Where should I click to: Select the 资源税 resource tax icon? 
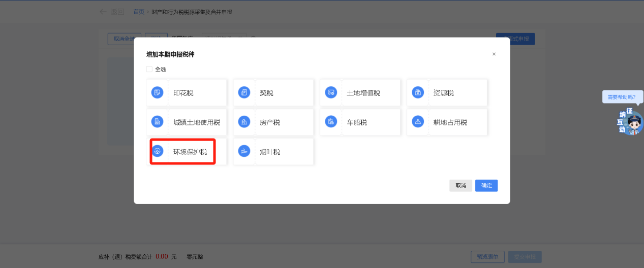pos(418,92)
